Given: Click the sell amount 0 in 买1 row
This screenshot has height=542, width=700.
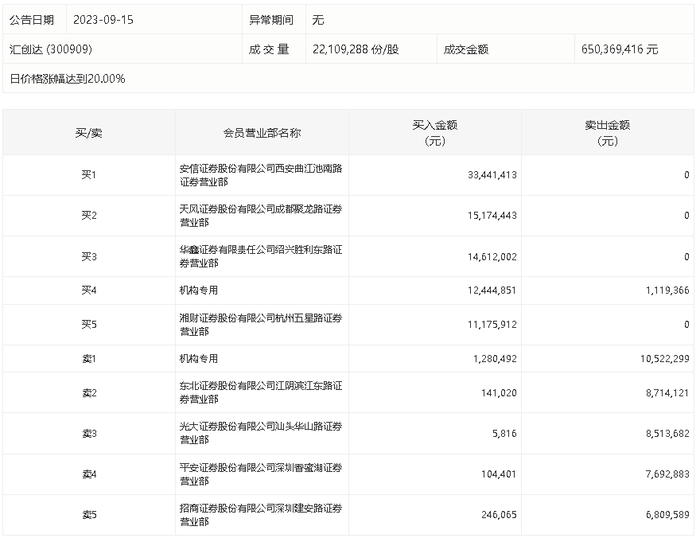Looking at the screenshot, I should click(687, 175).
